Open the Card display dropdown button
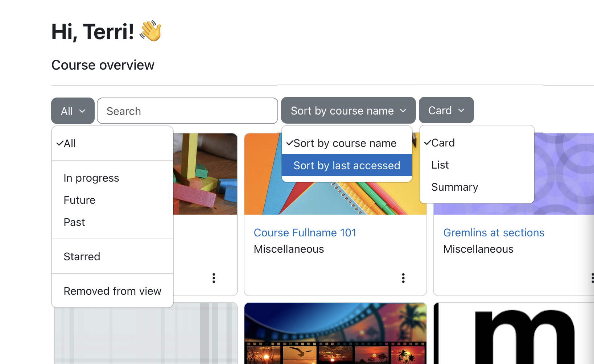The image size is (594, 364). 446,110
